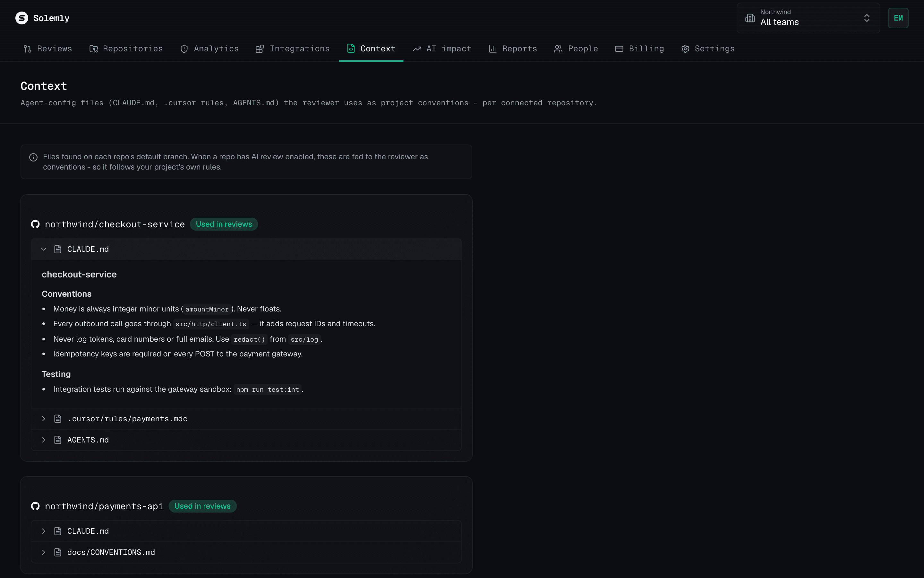The width and height of the screenshot is (924, 578).
Task: Click file icon next to .cursor/rules/payments.mdc
Action: [58, 419]
